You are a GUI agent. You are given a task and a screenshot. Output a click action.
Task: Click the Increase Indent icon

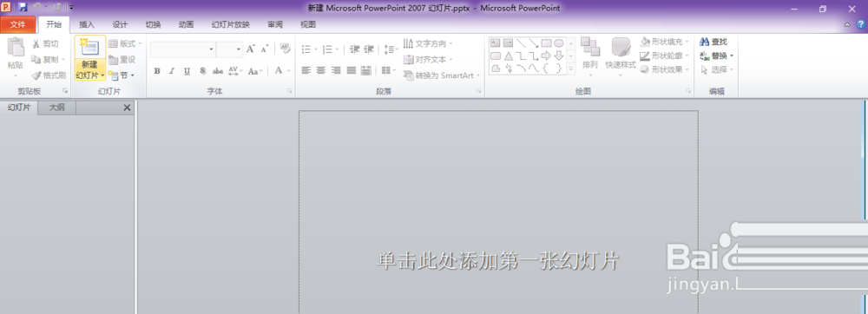point(369,49)
